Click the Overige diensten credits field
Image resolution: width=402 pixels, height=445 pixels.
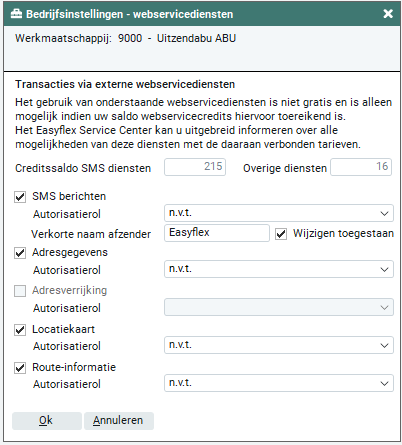tap(361, 167)
